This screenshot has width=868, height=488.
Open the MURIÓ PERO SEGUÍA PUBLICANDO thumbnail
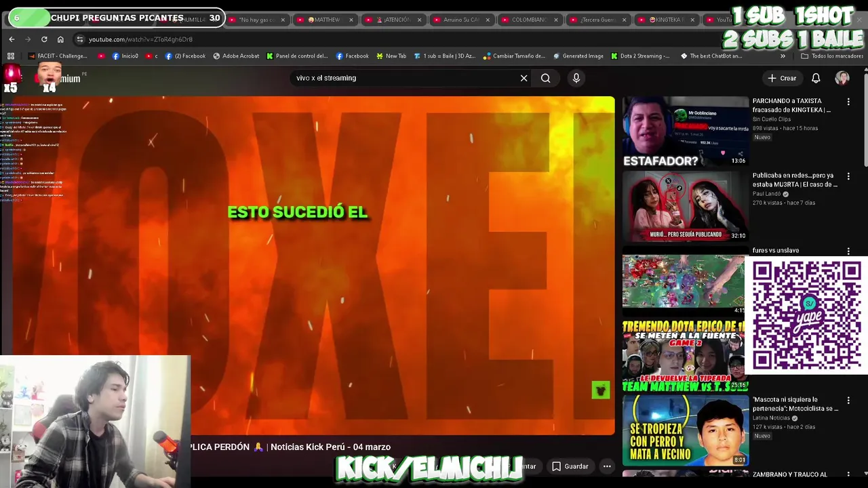[x=686, y=207]
